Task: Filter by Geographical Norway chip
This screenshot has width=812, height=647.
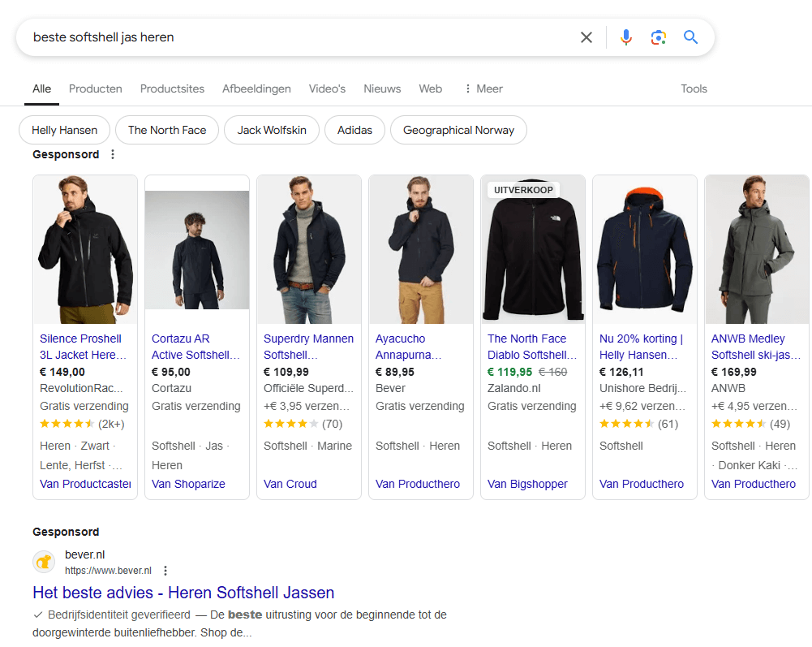Action: coord(458,130)
